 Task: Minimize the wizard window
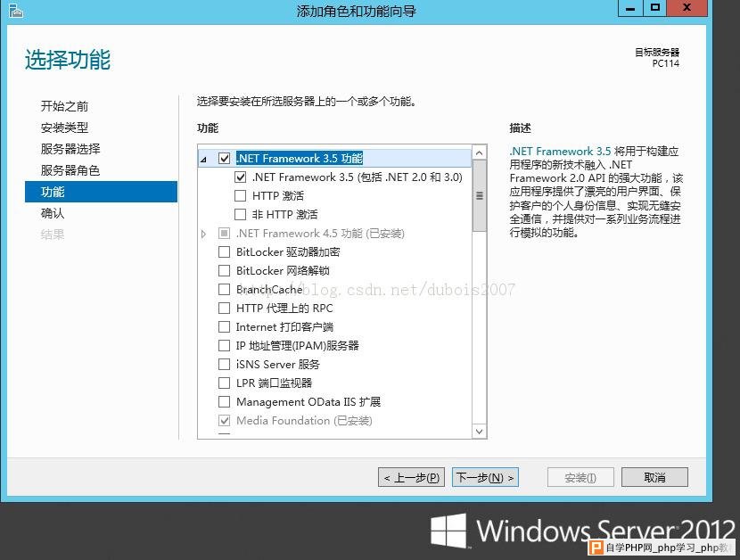point(630,8)
